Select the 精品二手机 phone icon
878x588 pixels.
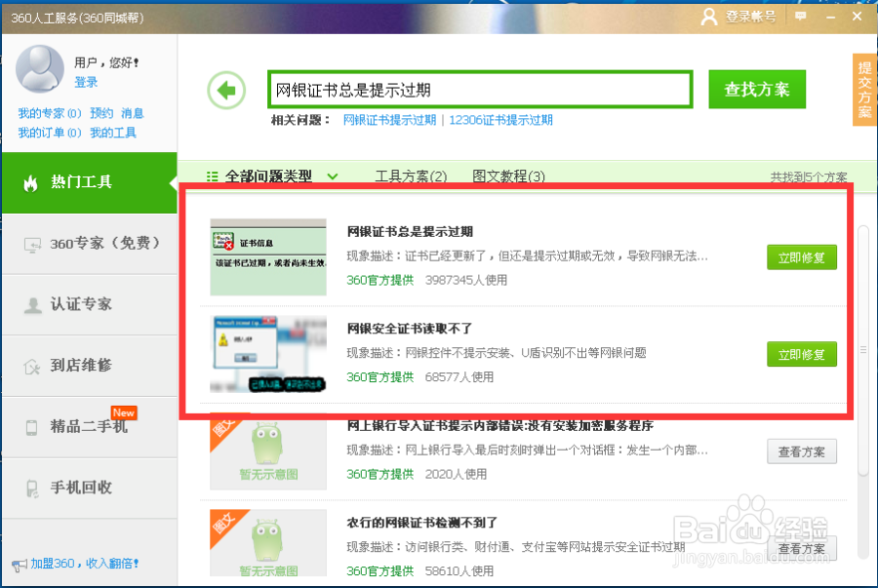coord(29,427)
